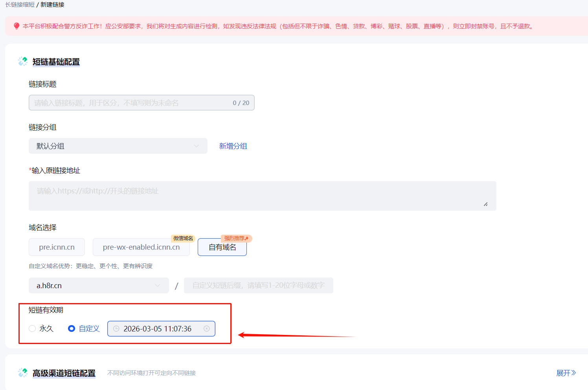The width and height of the screenshot is (588, 390).
Task: Click the icon beside 高级渠道短链配置 heading
Action: [x=23, y=373]
